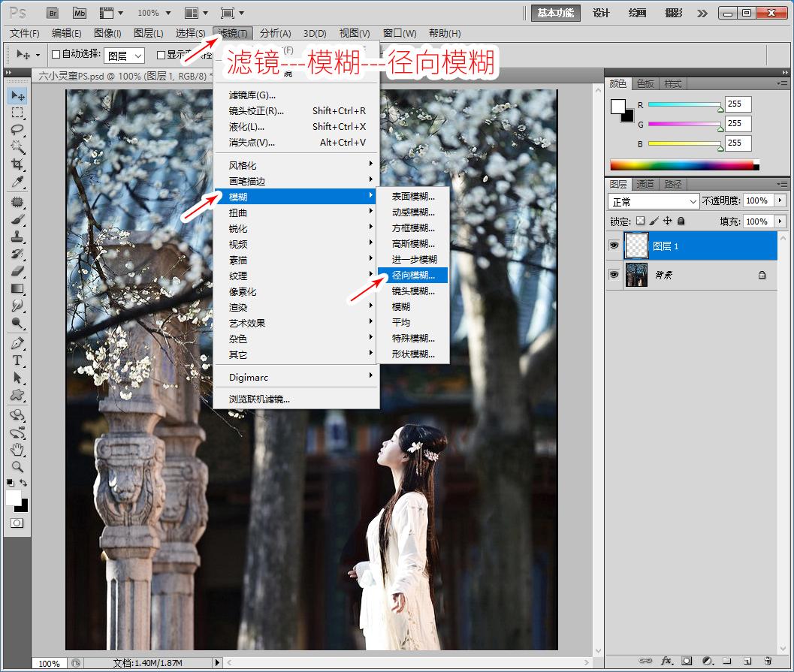Viewport: 794px width, 672px height.
Task: Enable the Auto-Select checkbox
Action: [56, 54]
